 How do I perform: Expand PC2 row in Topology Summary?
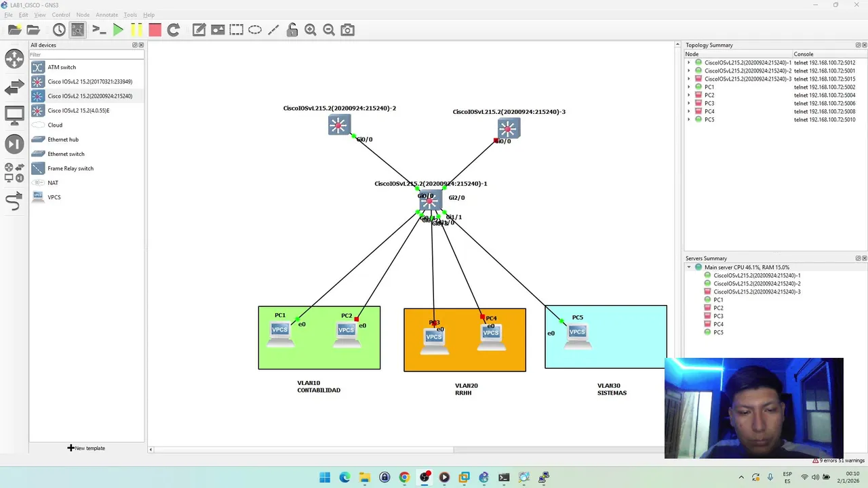(x=689, y=95)
